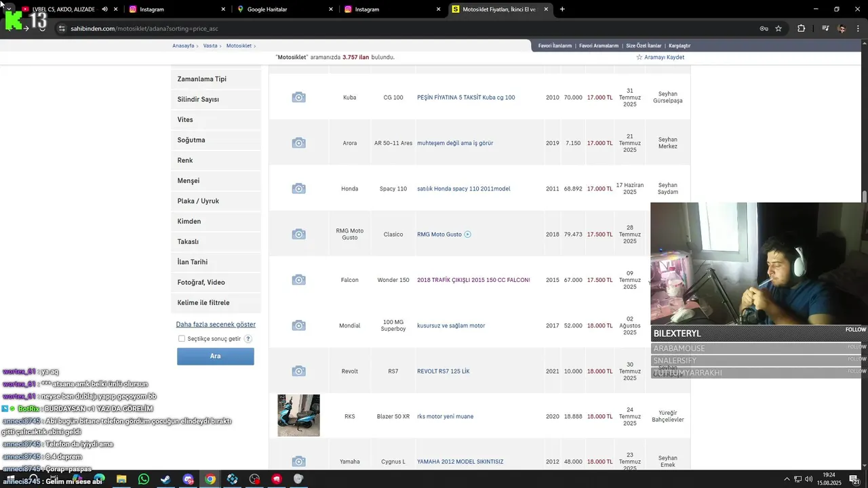Enable the Seçtikçe sonuç getir checkbox

point(182,339)
